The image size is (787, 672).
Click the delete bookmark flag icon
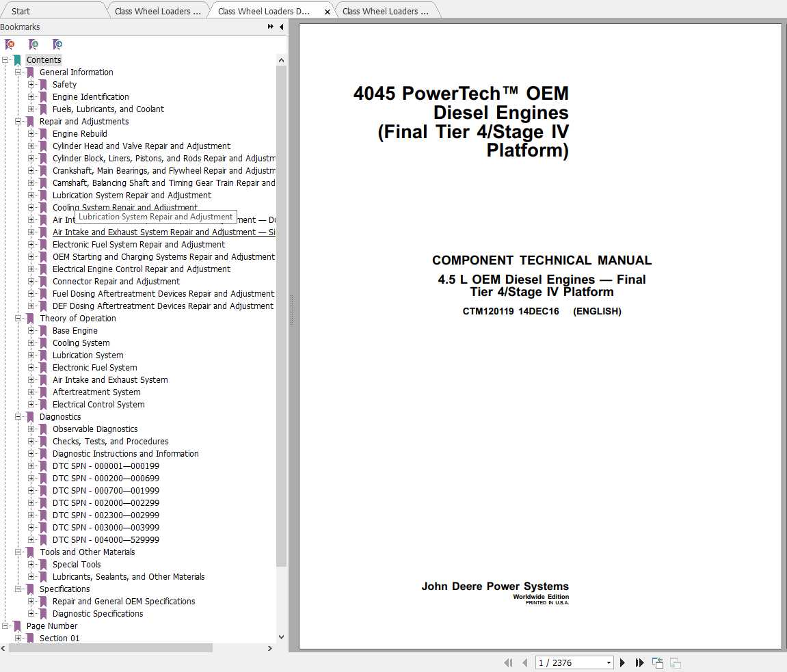pyautogui.click(x=10, y=44)
